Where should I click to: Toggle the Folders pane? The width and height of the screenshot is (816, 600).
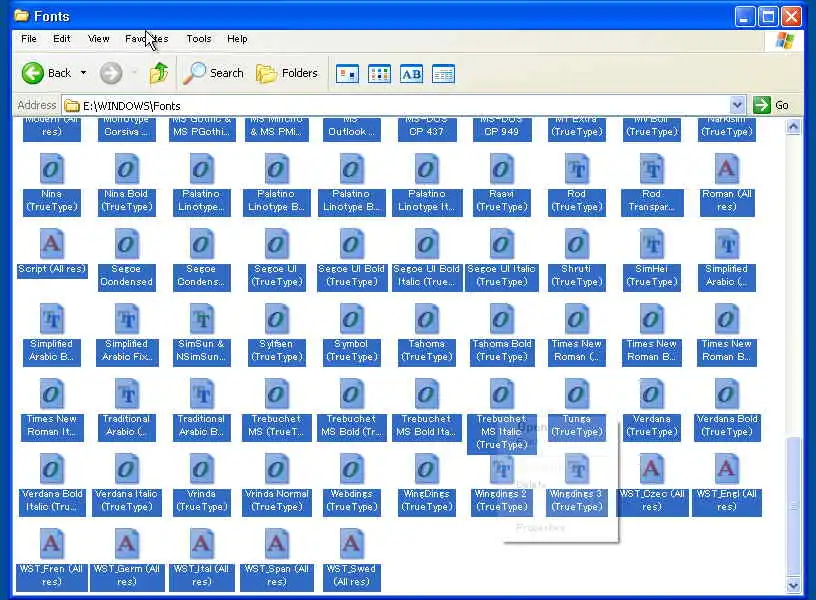(x=287, y=73)
